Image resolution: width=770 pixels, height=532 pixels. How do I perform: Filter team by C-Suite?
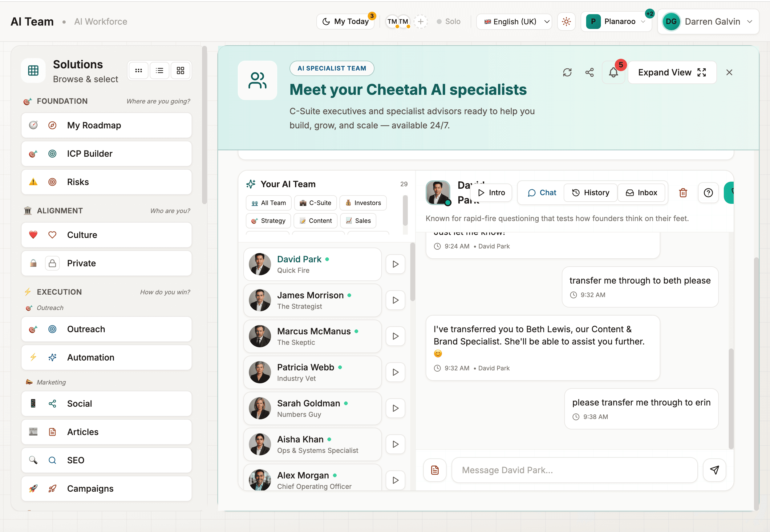click(315, 203)
